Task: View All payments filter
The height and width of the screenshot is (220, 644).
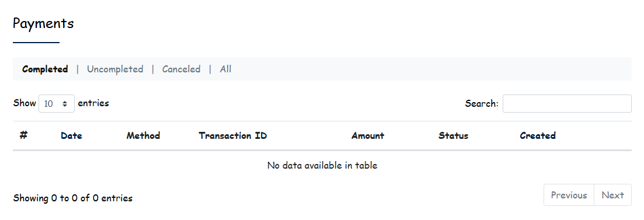Action: [225, 69]
